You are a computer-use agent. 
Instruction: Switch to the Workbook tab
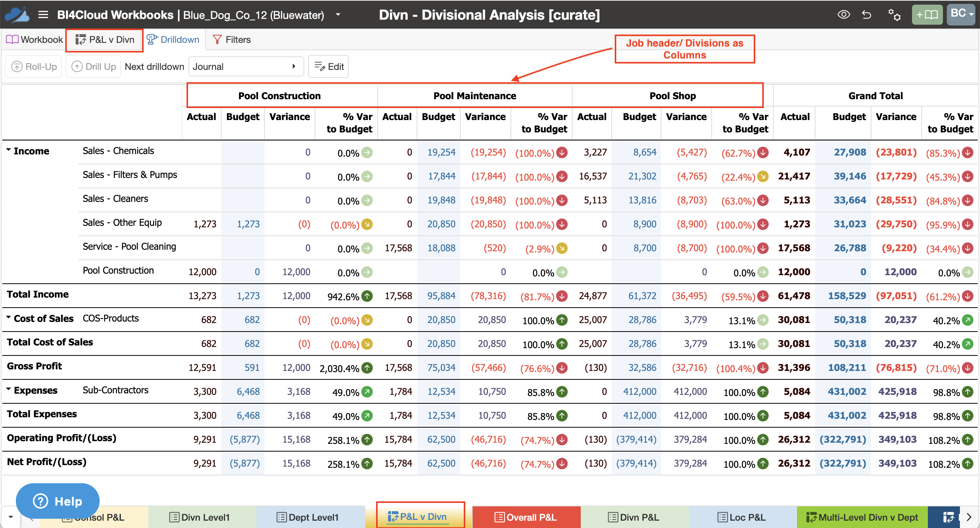[x=34, y=39]
